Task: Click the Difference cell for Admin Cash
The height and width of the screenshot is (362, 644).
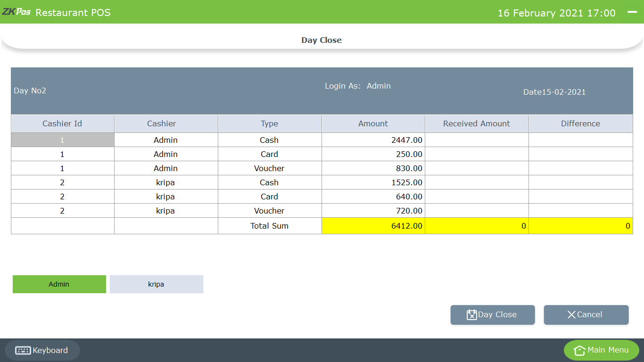Action: click(x=581, y=140)
